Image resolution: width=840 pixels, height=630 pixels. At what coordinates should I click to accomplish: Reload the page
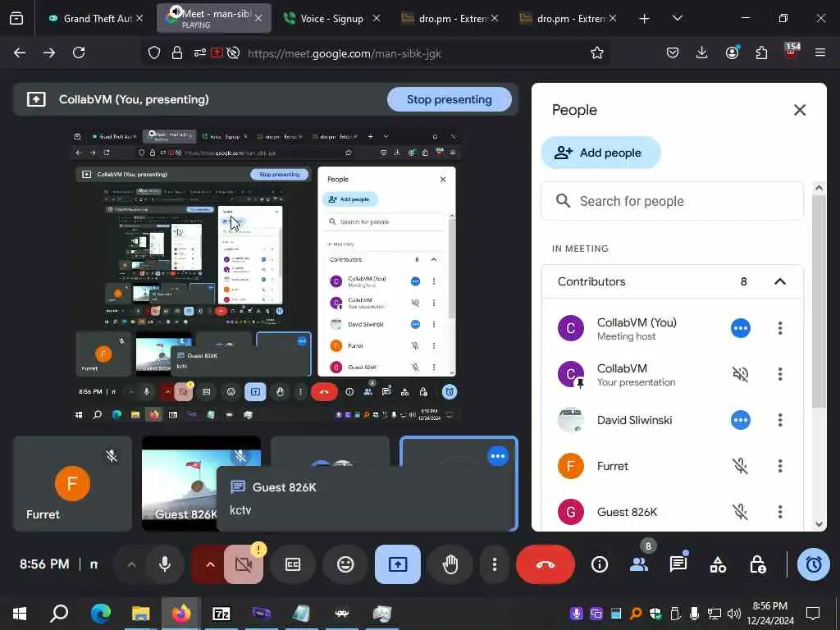[79, 53]
